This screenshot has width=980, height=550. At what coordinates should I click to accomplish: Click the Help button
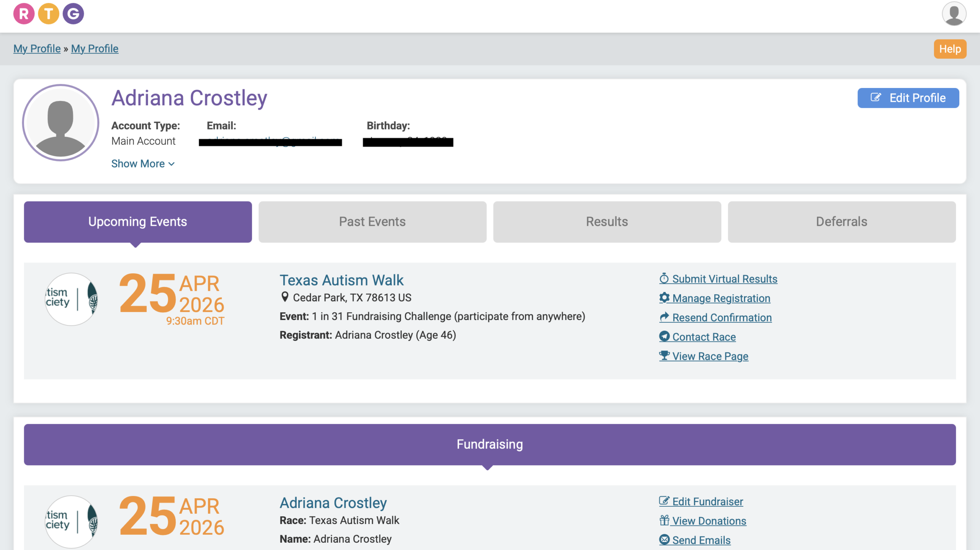click(x=950, y=49)
